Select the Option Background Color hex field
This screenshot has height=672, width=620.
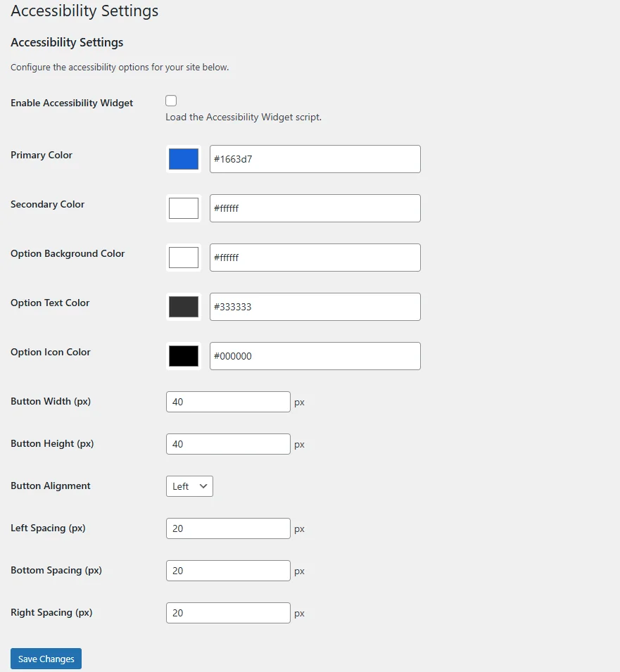tap(315, 258)
